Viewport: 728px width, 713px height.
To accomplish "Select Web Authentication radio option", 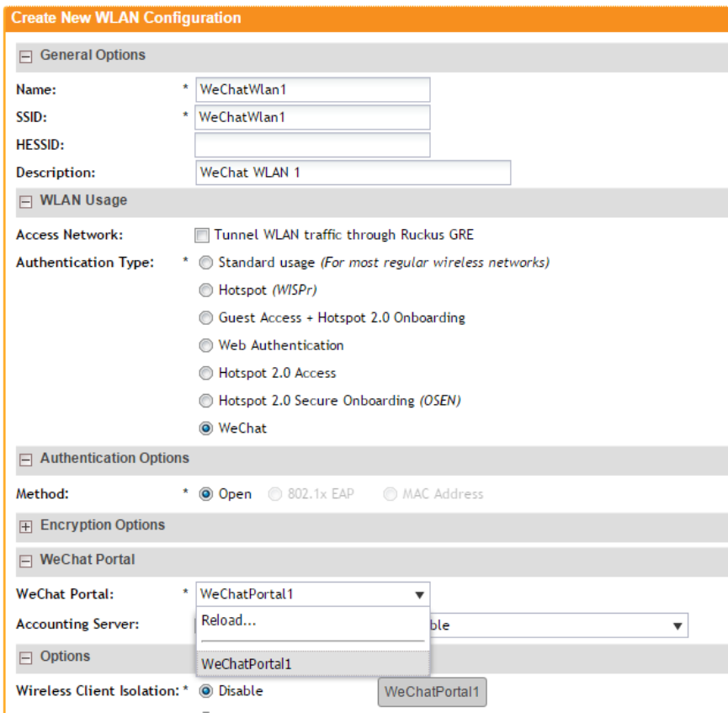I will (x=205, y=345).
